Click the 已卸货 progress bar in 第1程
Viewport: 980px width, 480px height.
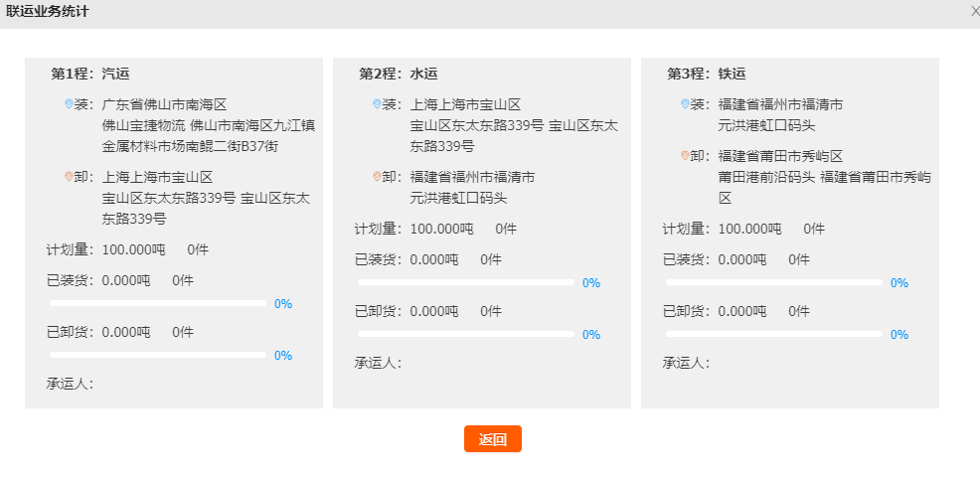pos(158,355)
